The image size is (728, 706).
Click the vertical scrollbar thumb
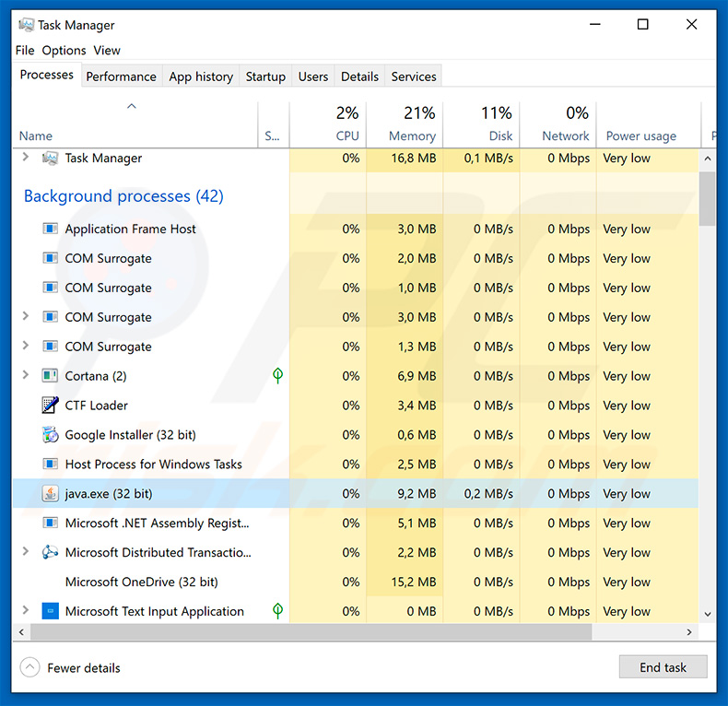pos(708,199)
